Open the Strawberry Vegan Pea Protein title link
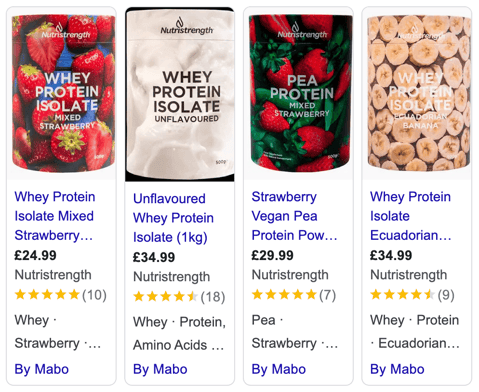Screen dimensions: 479x392 pos(294,216)
